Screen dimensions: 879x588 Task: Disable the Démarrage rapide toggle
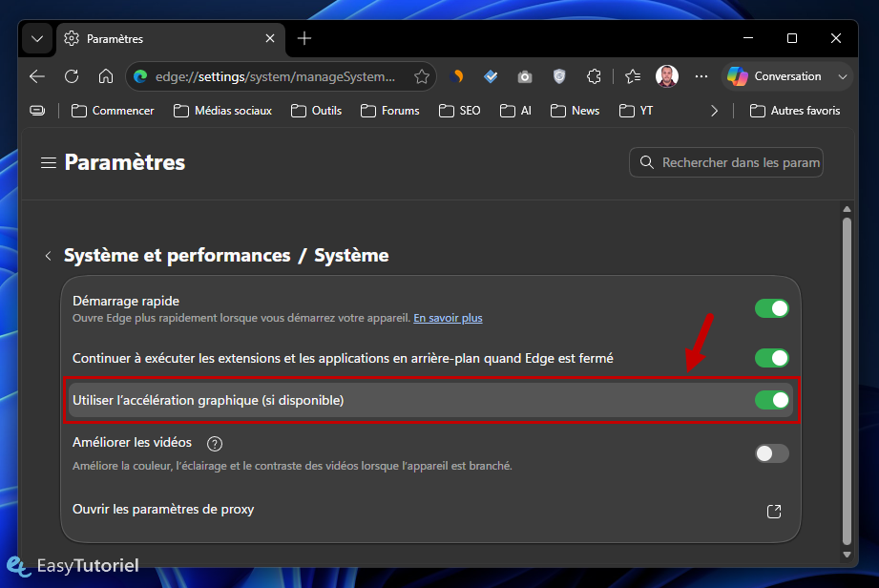771,308
